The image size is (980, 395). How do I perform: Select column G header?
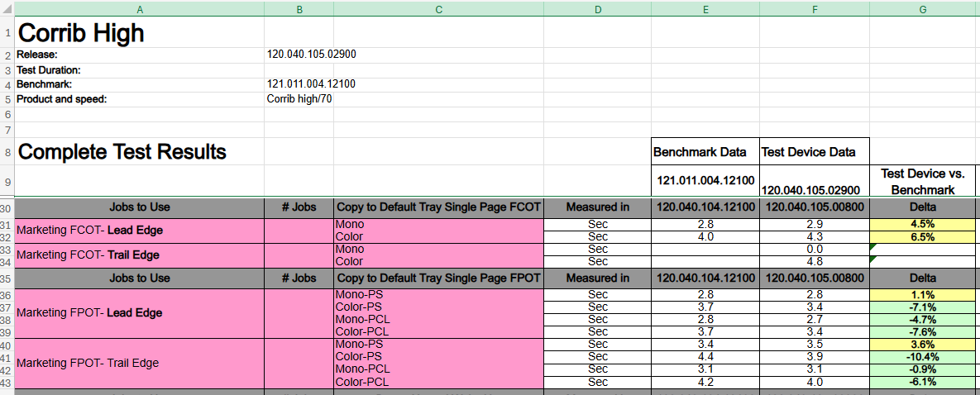coord(922,9)
